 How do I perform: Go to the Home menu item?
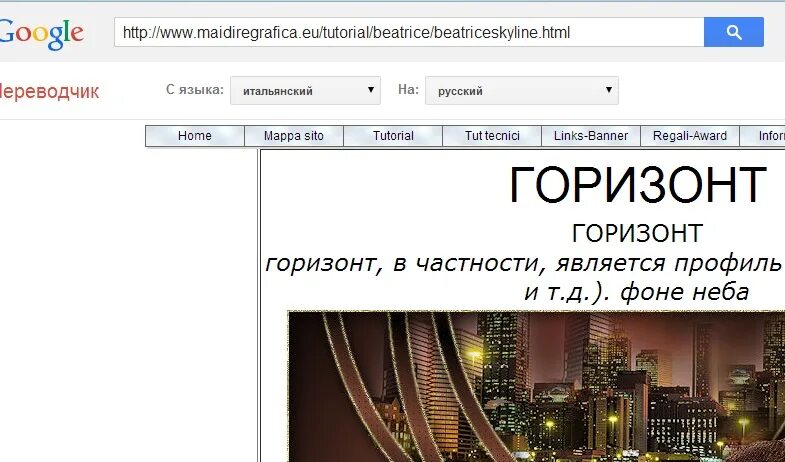[x=195, y=136]
